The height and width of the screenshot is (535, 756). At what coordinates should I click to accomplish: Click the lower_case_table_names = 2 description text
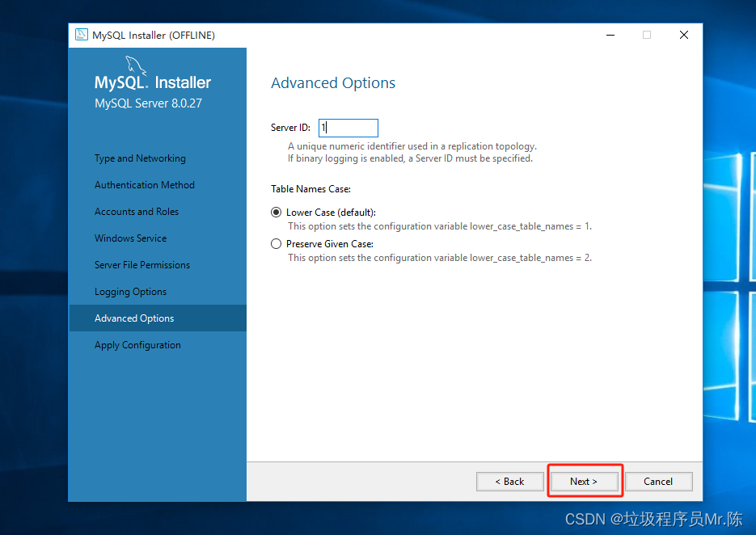(x=440, y=258)
